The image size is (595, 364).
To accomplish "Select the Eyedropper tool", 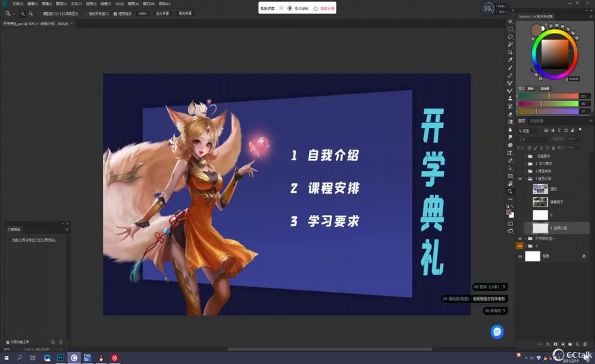I will click(x=510, y=60).
